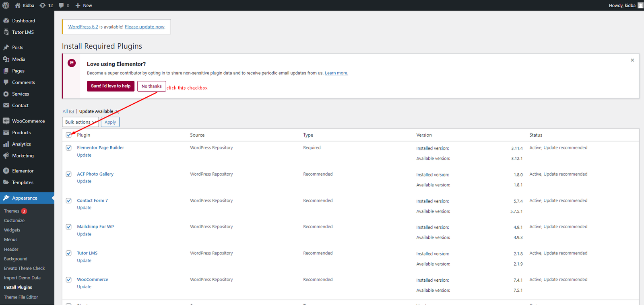644x305 pixels.
Task: Dismiss the Elementor notice with X
Action: (x=632, y=60)
